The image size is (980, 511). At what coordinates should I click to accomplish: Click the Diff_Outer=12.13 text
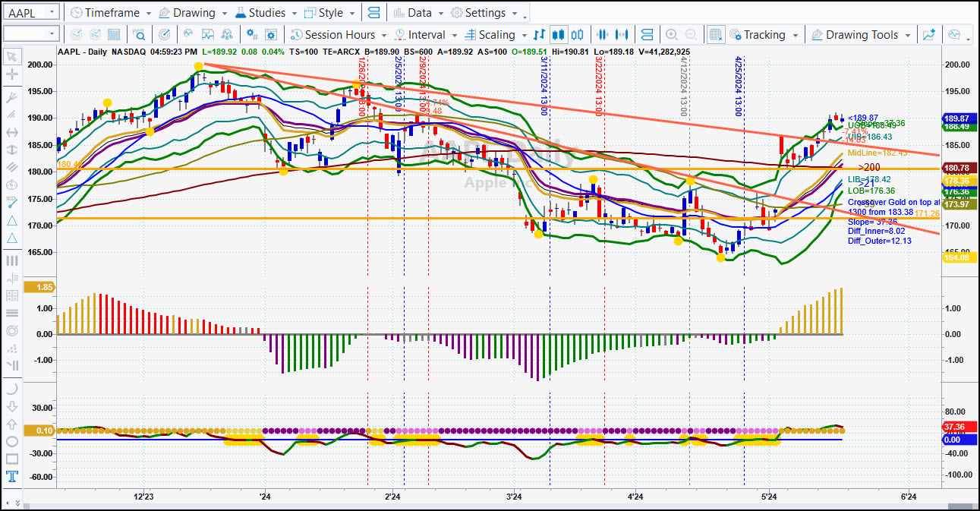tap(880, 241)
